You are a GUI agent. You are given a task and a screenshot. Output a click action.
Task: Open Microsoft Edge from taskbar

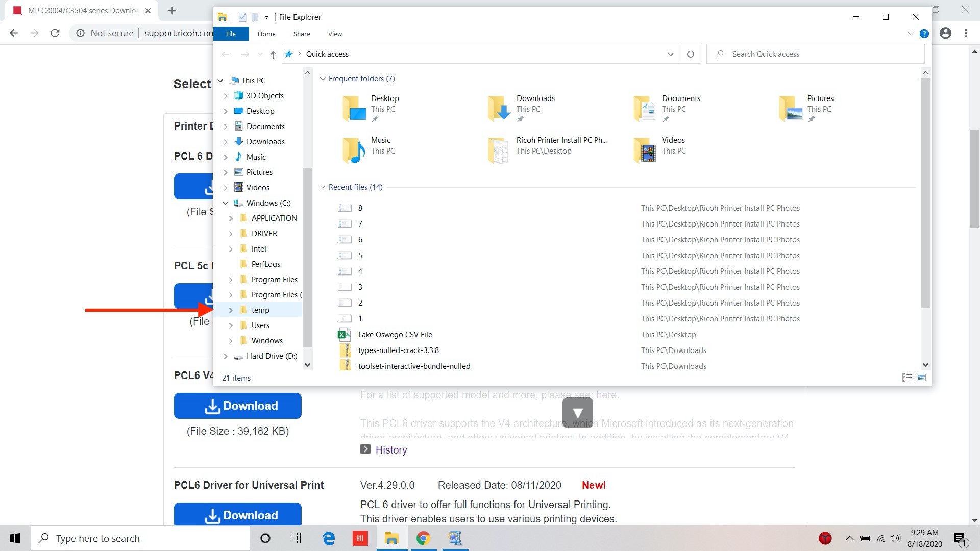tap(329, 538)
